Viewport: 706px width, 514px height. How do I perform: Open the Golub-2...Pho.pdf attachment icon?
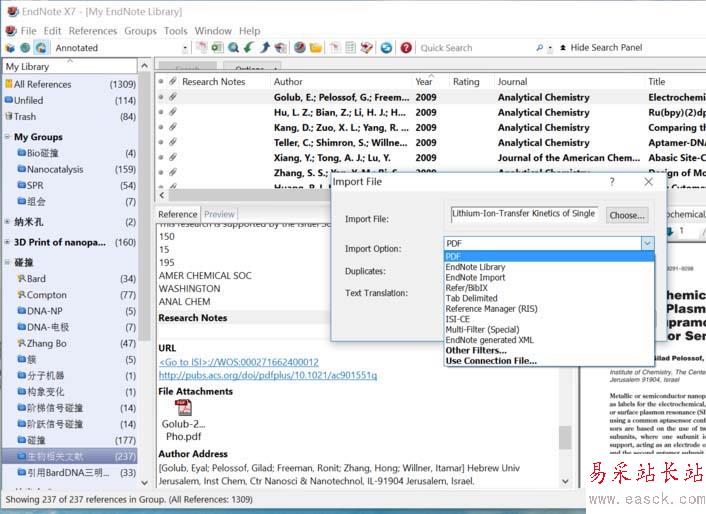183,407
